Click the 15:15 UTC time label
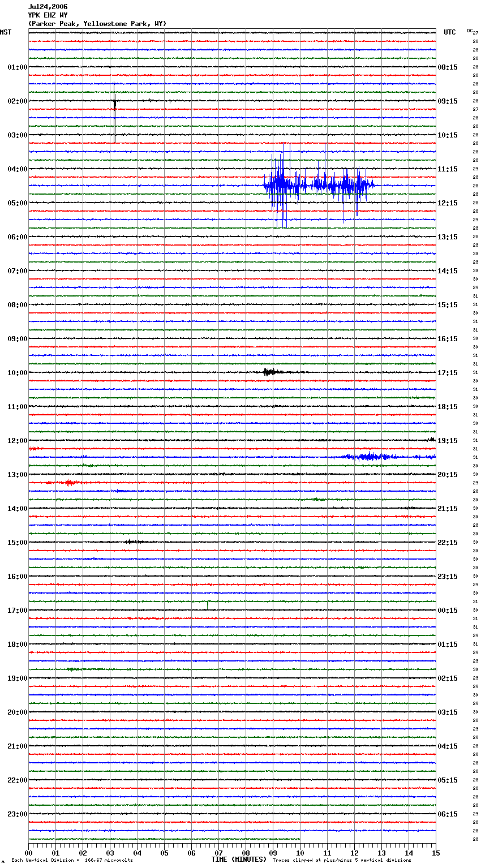The width and height of the screenshot is (481, 868). pyautogui.click(x=448, y=305)
